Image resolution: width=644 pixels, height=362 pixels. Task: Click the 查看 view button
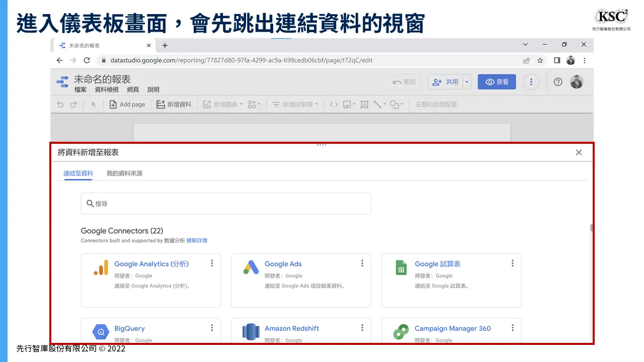pyautogui.click(x=497, y=82)
